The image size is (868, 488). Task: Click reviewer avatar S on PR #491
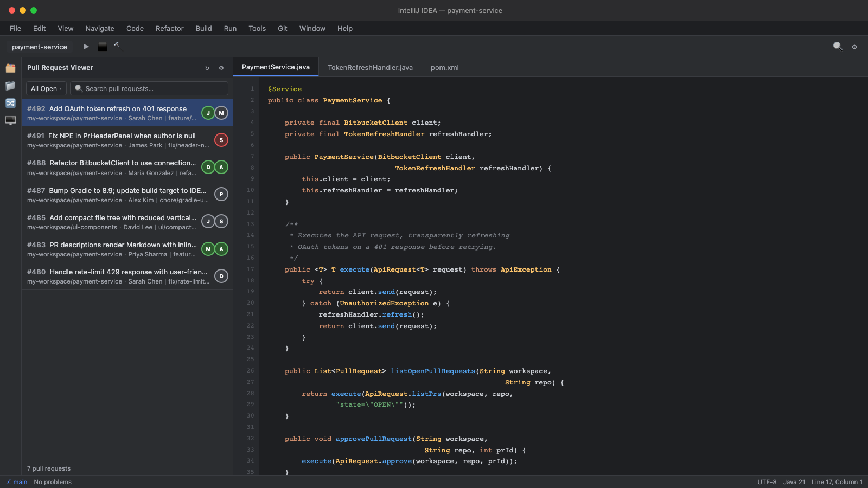click(x=221, y=140)
